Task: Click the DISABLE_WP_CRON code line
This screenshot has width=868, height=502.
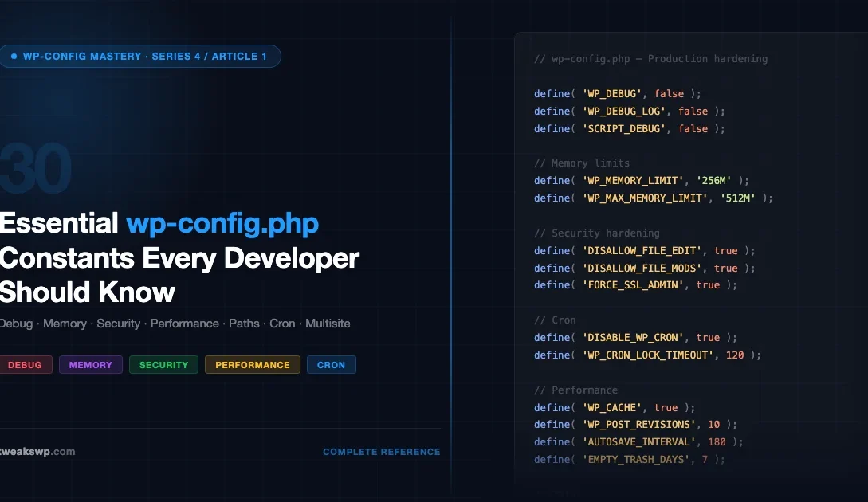Action: point(636,337)
